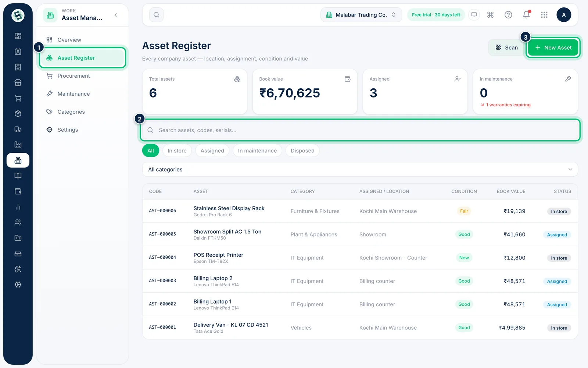588x368 pixels.
Task: Expand the All categories dropdown
Action: click(360, 169)
